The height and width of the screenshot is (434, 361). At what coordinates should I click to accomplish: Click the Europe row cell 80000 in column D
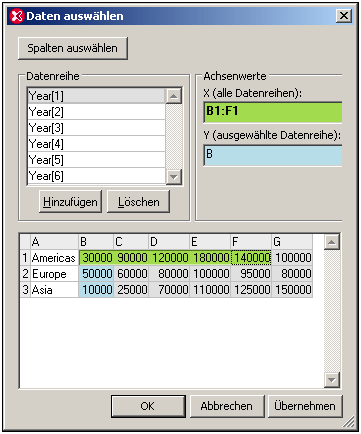(169, 274)
